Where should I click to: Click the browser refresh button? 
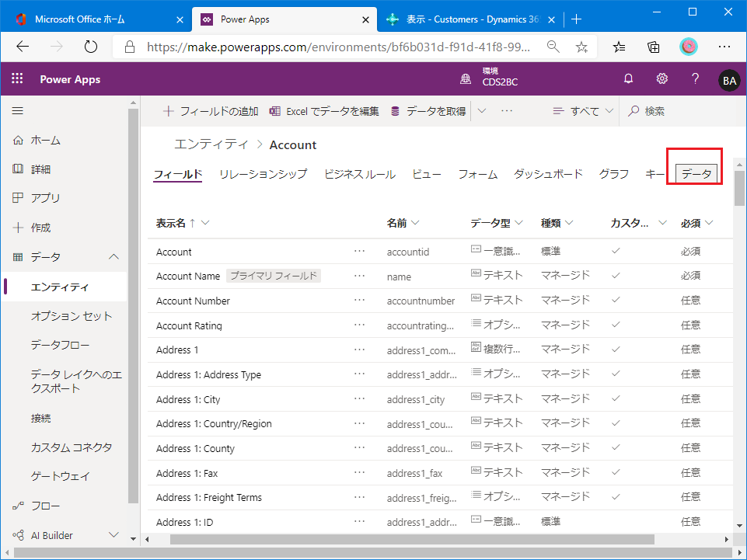pos(90,47)
